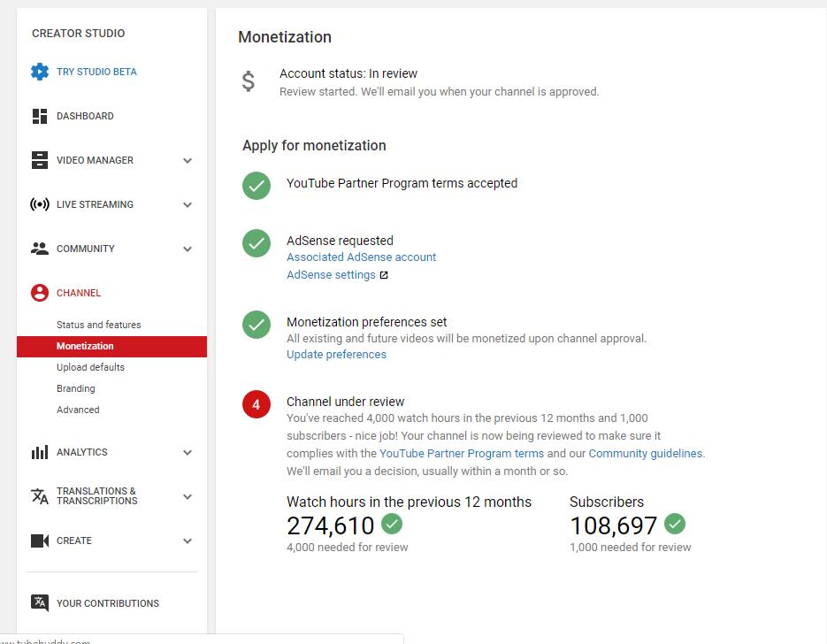Viewport: 827px width, 644px height.
Task: Click the Try Studio Beta gear icon
Action: click(40, 72)
